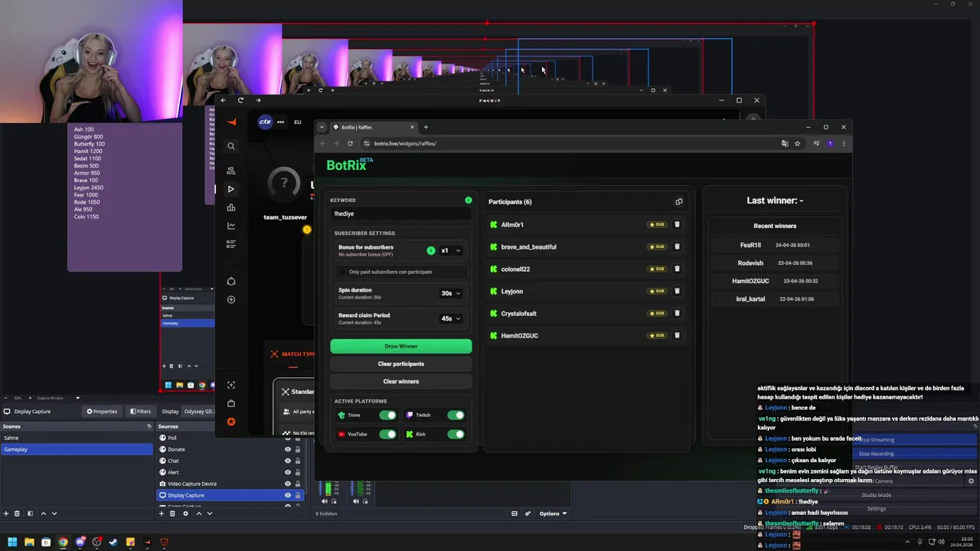Bookmark this BotRix page with star
980x551 pixels.
click(797, 143)
